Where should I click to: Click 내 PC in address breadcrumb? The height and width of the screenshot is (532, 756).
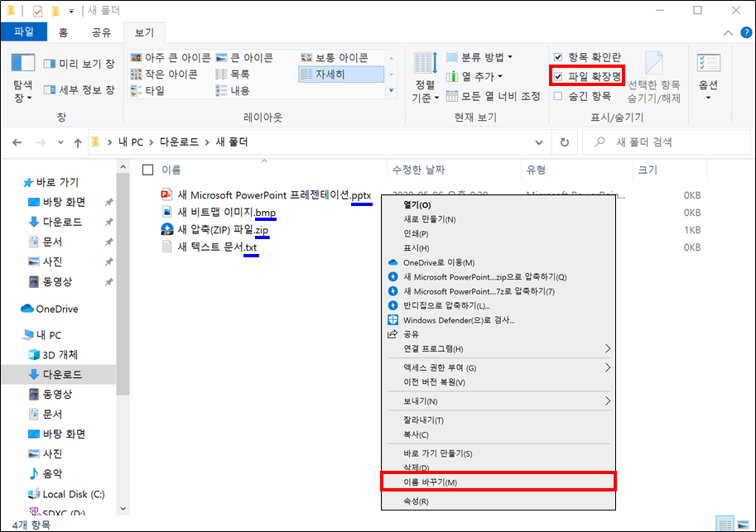pos(131,142)
